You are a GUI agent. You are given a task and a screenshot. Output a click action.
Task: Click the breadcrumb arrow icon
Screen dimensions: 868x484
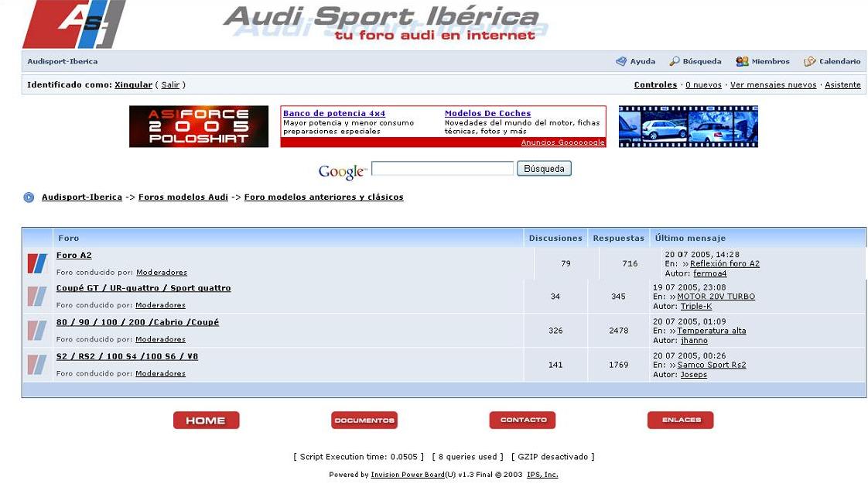point(29,197)
